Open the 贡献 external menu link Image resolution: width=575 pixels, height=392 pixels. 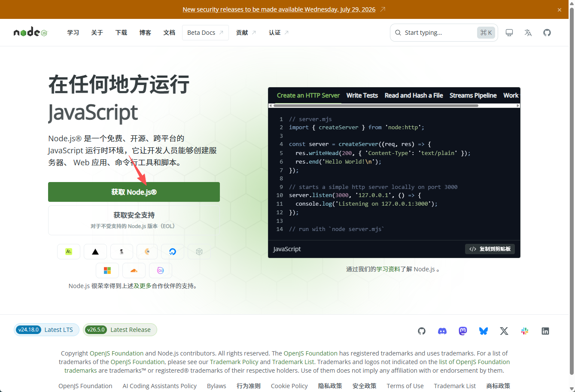246,33
